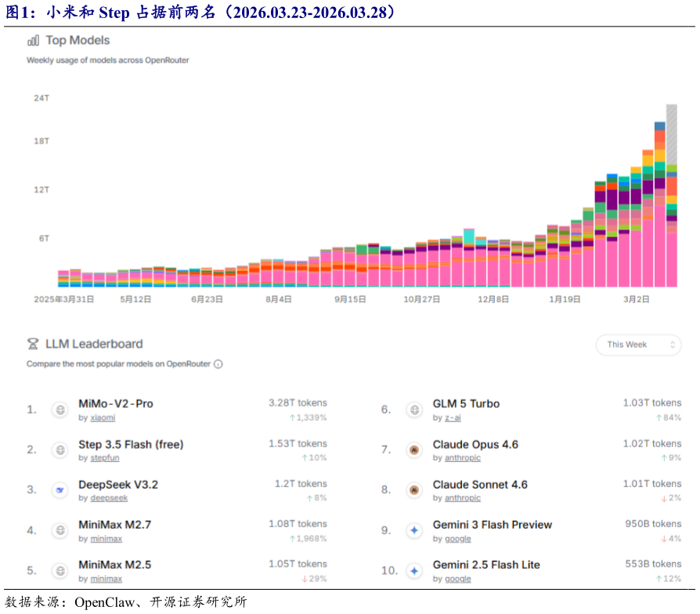
Task: Click the 3月2日 x-axis date label
Action: (637, 299)
